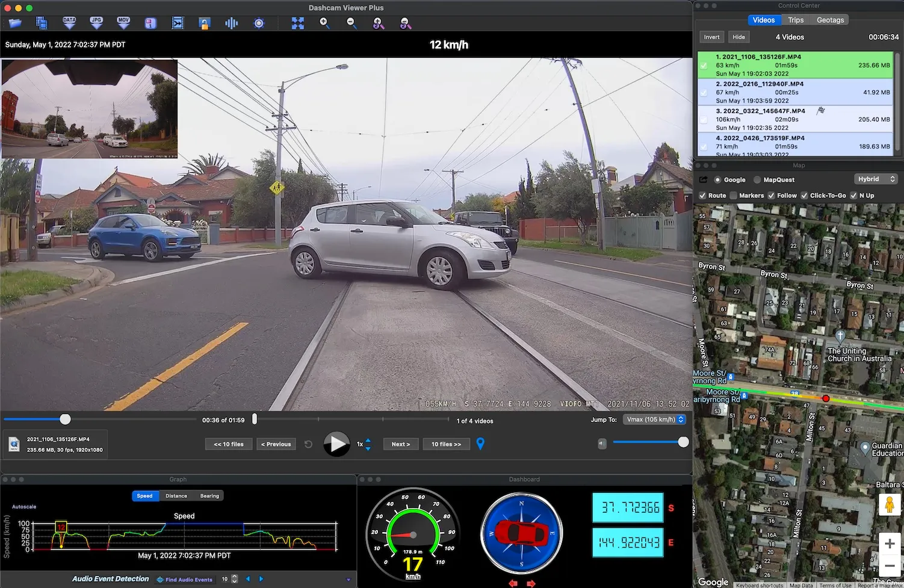Open video files with the folder icon
904x588 pixels.
tap(15, 23)
